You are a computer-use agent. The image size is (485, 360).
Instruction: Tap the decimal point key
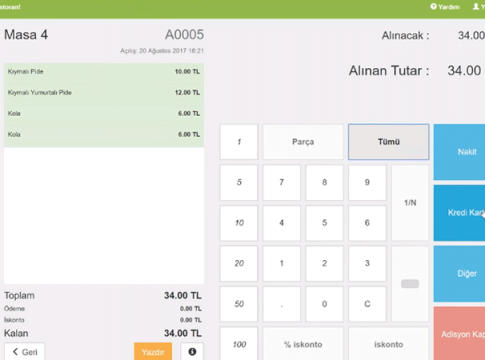pos(282,304)
